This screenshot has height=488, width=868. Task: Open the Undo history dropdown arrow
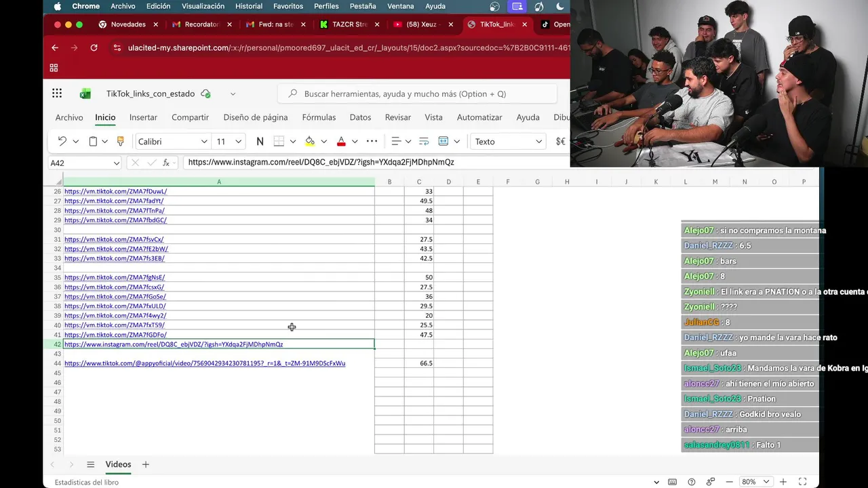tap(75, 141)
